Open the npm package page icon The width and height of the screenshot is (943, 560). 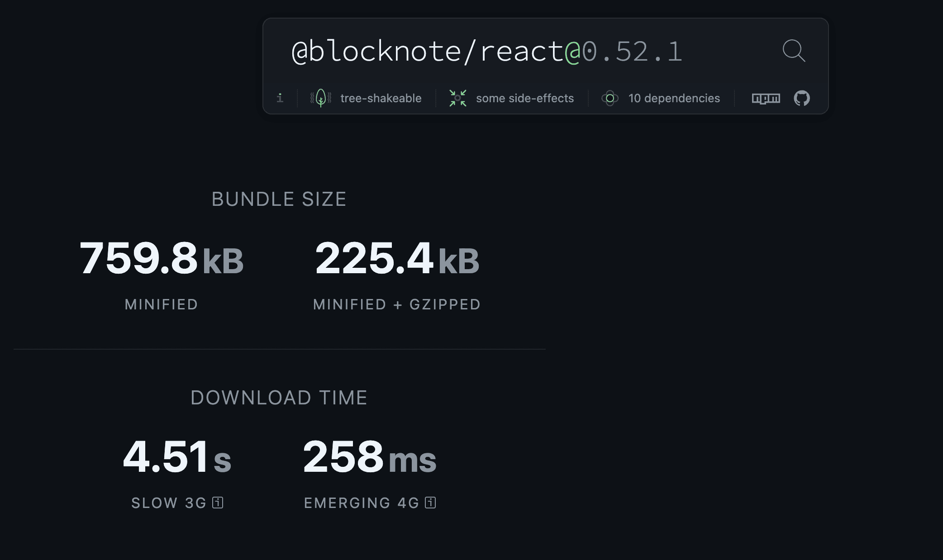pyautogui.click(x=766, y=98)
